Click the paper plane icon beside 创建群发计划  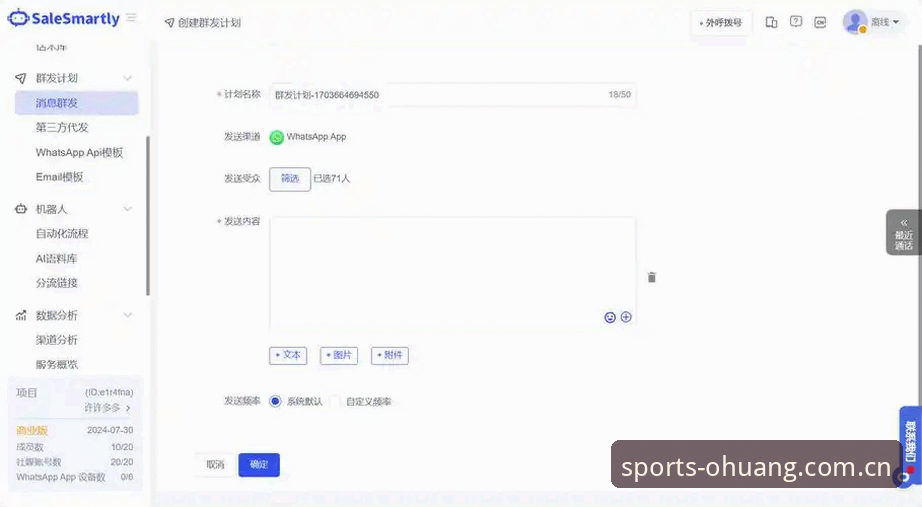(169, 22)
